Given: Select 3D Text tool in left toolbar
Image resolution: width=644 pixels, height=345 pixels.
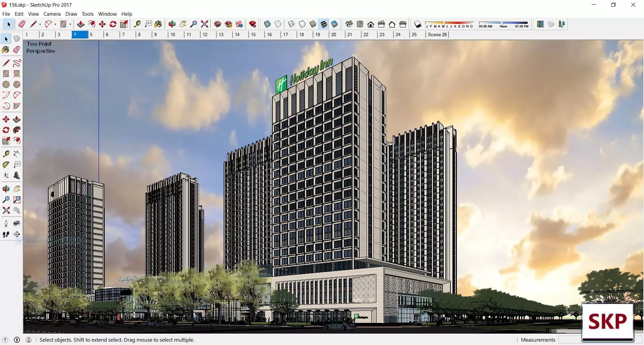Looking at the screenshot, I should tap(17, 176).
